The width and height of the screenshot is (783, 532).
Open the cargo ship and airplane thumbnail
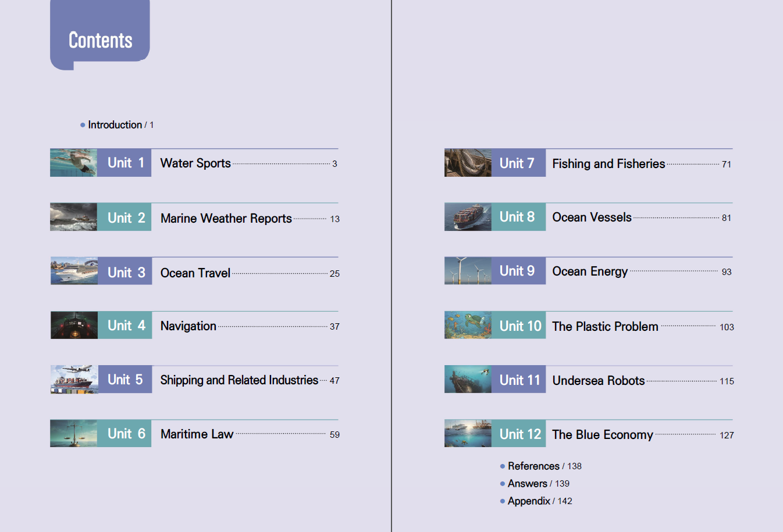click(74, 379)
